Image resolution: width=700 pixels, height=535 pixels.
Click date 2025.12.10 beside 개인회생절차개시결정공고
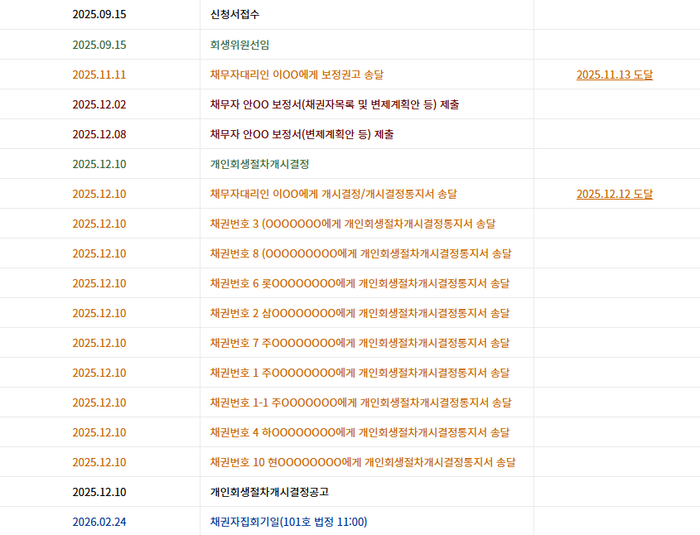(x=99, y=492)
